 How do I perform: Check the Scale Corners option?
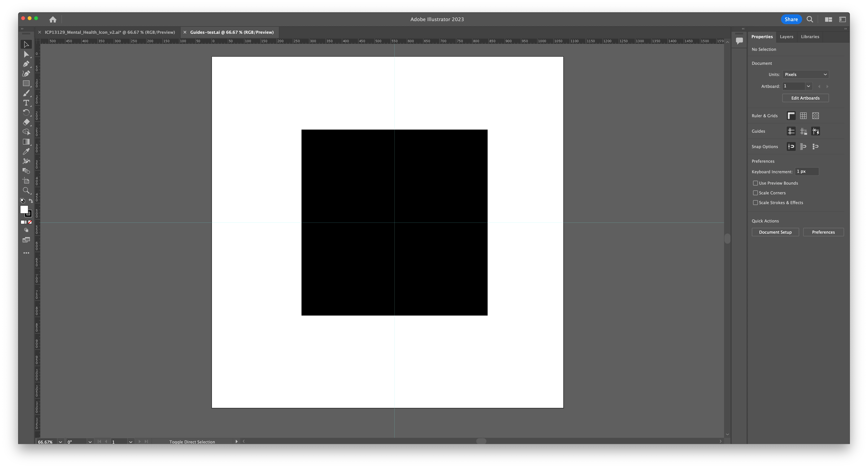(755, 193)
